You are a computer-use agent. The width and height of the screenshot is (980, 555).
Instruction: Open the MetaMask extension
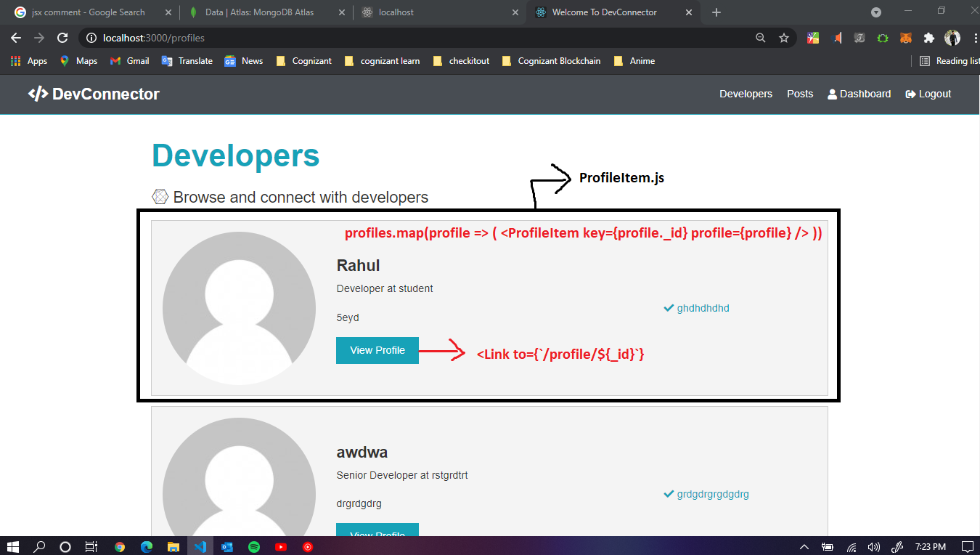[x=905, y=38]
